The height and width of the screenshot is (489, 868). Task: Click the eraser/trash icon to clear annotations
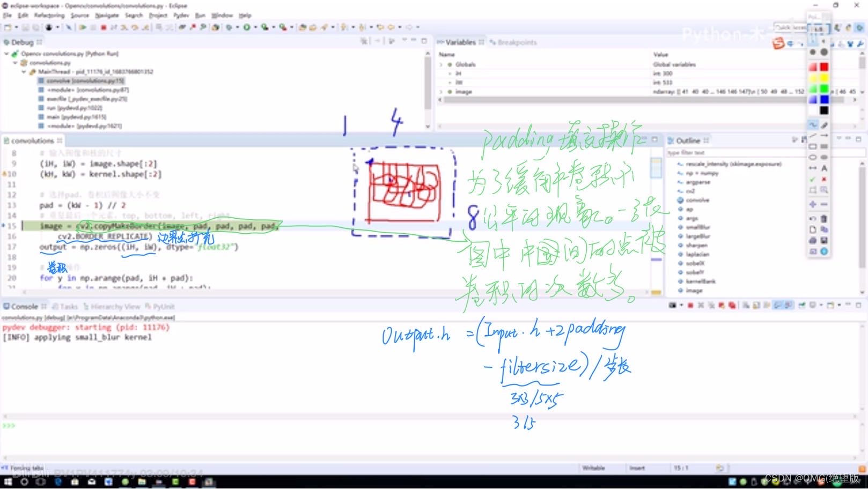click(824, 218)
